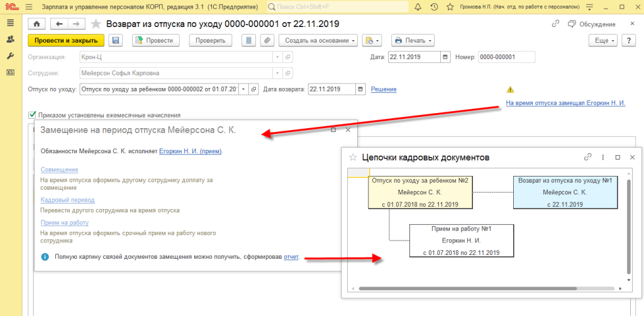Click the notifications bell icon
The width and height of the screenshot is (644, 316).
pyautogui.click(x=418, y=7)
